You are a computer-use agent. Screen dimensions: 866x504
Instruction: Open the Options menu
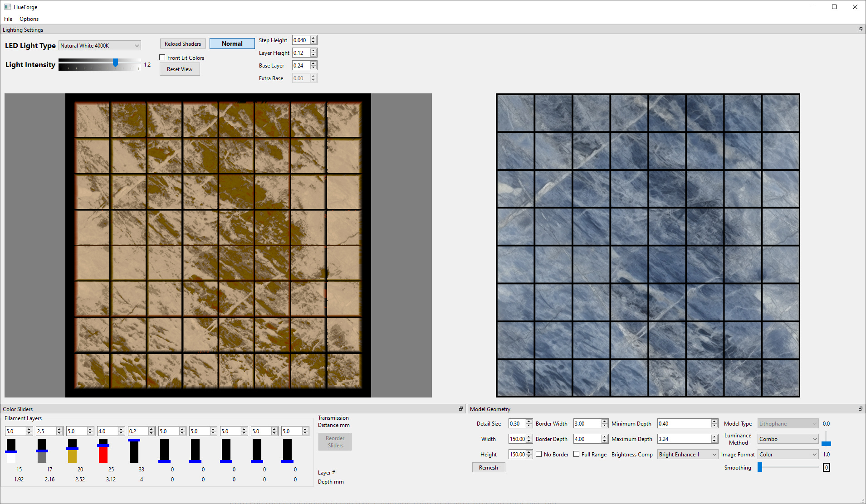[29, 19]
